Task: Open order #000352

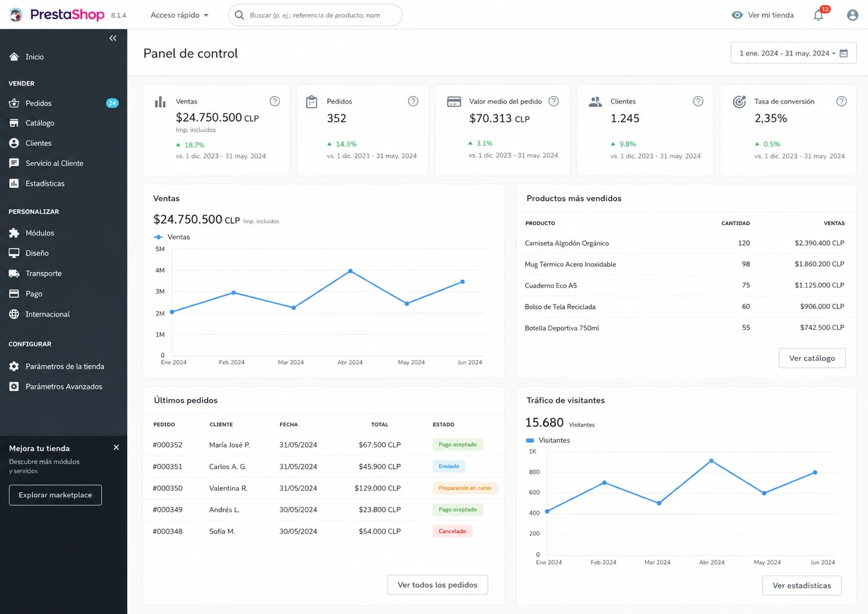Action: pos(168,445)
